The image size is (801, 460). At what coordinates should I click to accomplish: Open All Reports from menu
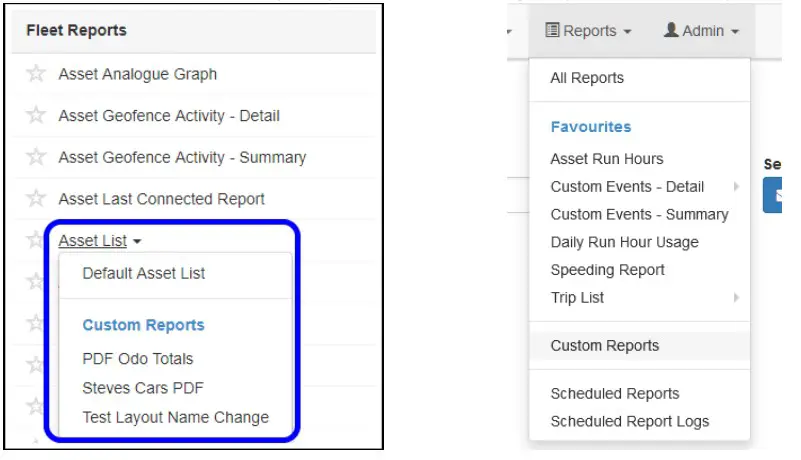(x=587, y=78)
